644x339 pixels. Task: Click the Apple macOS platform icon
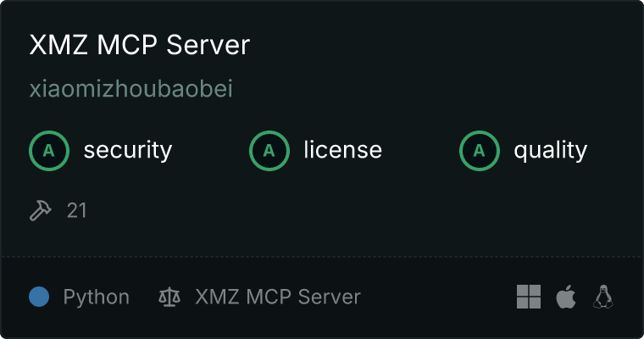(x=566, y=297)
